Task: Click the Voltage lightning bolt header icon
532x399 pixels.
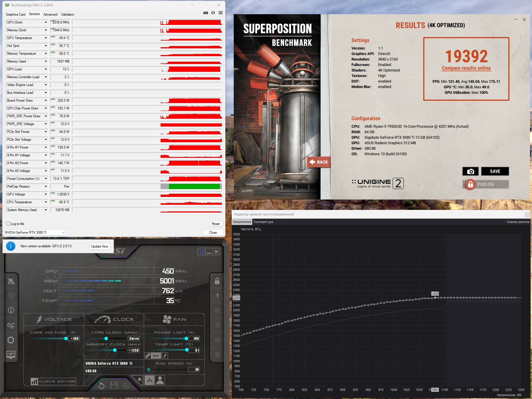Action: point(39,319)
